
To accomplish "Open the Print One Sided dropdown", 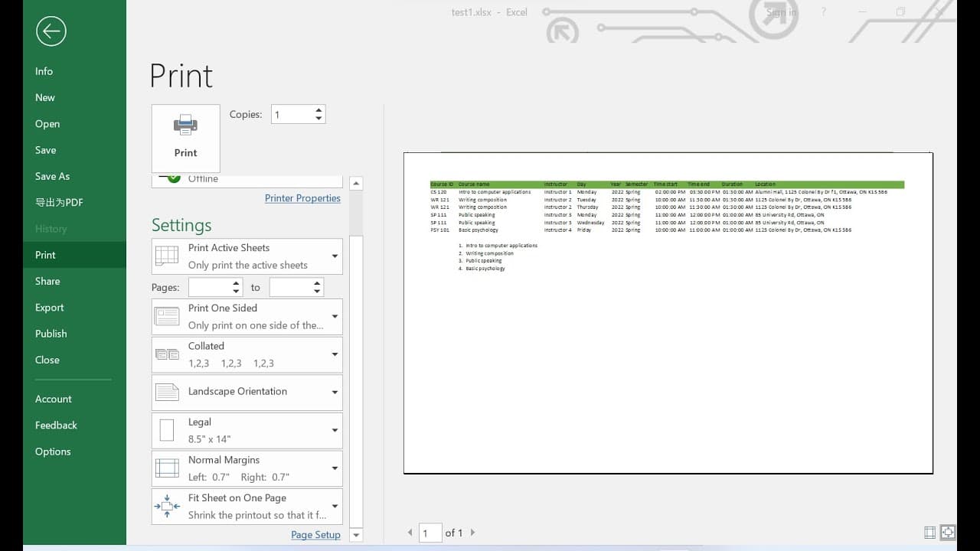I will (x=247, y=317).
